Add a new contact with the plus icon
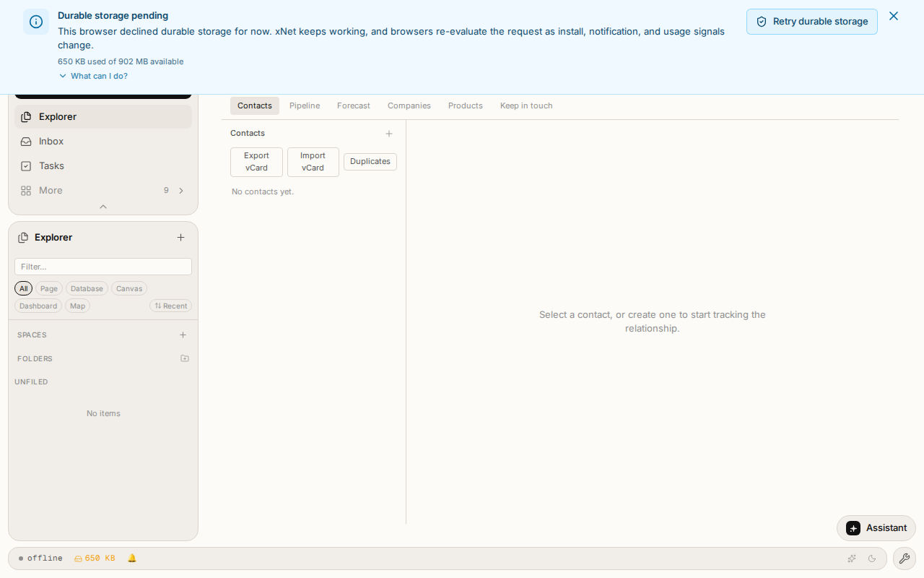 [389, 134]
